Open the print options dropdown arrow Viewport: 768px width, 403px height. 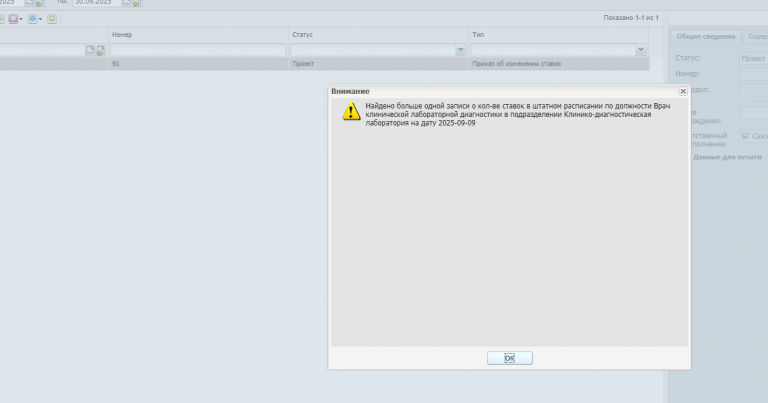[x=40, y=19]
